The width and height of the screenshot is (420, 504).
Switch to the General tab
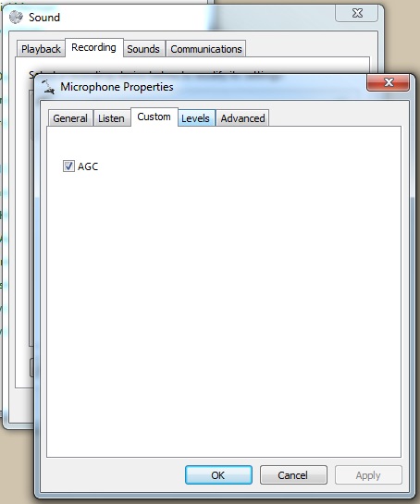(x=70, y=118)
